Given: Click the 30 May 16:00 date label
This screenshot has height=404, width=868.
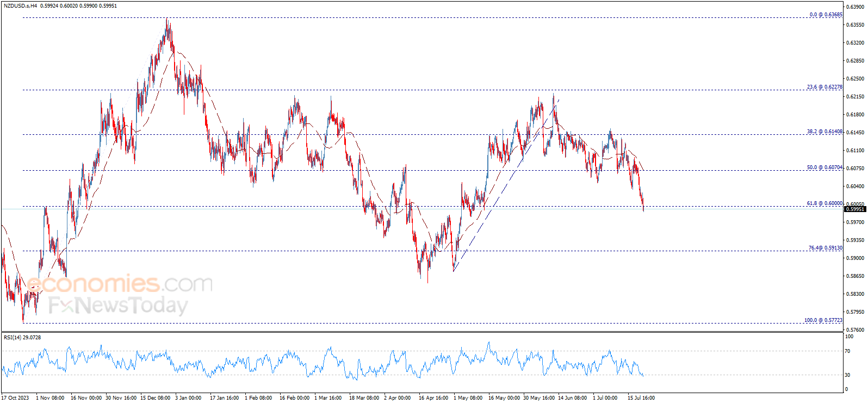Looking at the screenshot, I should 539,398.
